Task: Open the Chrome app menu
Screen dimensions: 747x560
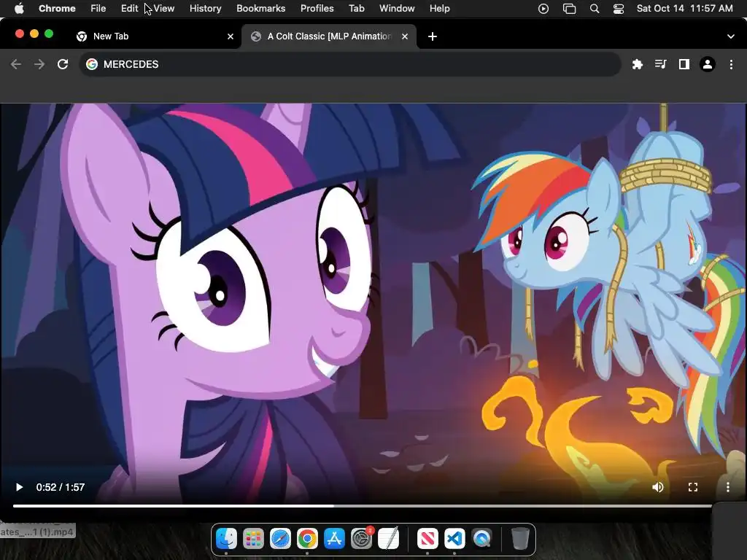Action: pyautogui.click(x=57, y=8)
